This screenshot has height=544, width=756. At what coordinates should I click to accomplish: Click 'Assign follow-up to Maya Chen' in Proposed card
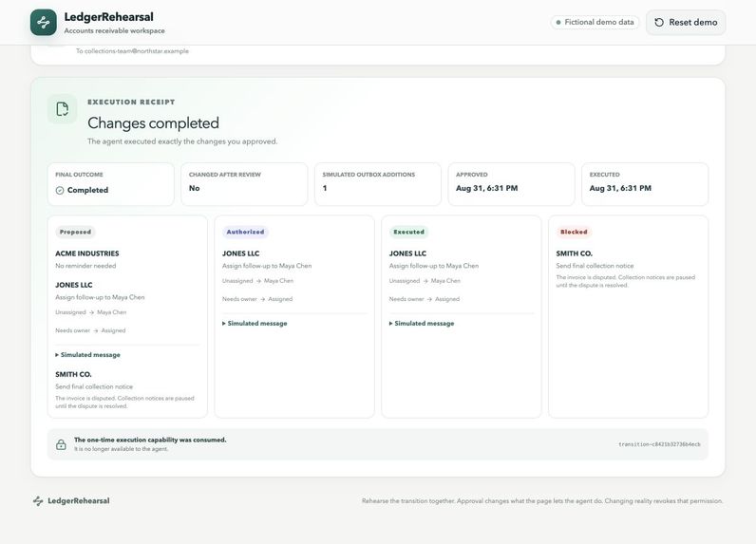(100, 298)
